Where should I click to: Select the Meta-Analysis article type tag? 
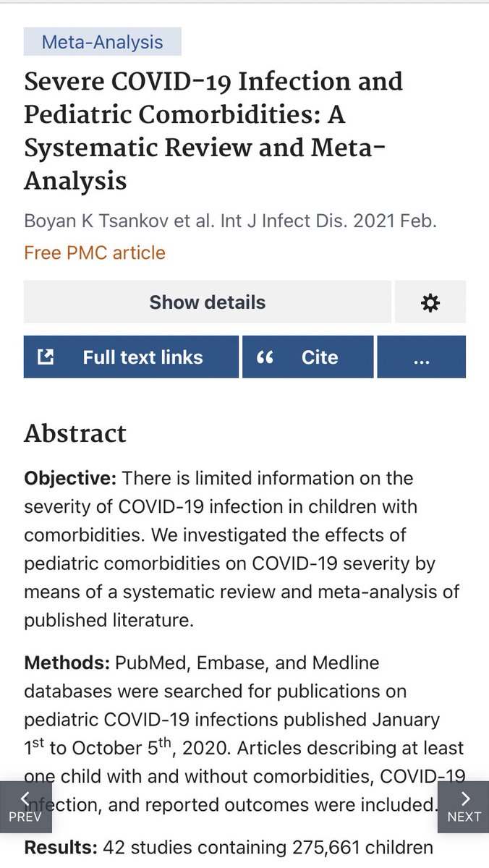coord(103,42)
